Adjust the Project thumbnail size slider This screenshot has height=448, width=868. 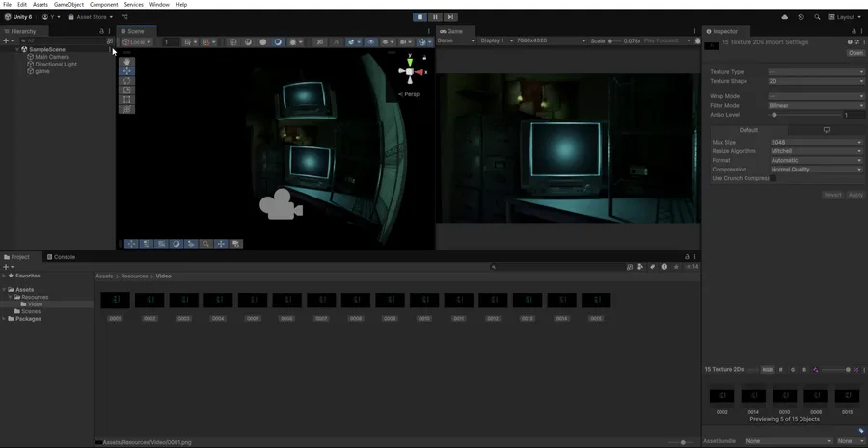click(x=683, y=442)
